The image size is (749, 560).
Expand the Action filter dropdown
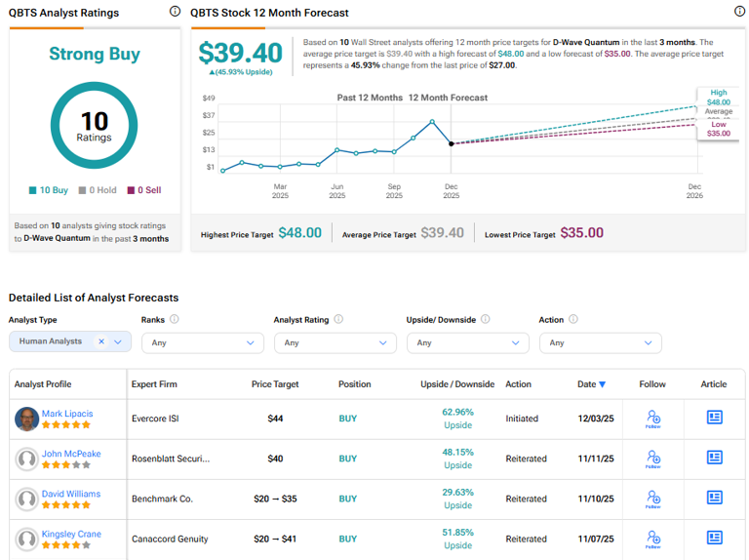click(x=600, y=342)
